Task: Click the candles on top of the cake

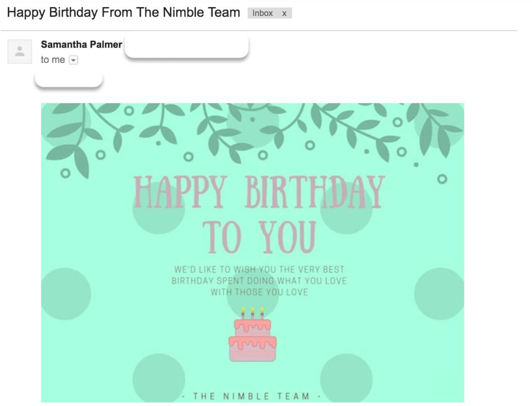Action: click(x=252, y=312)
